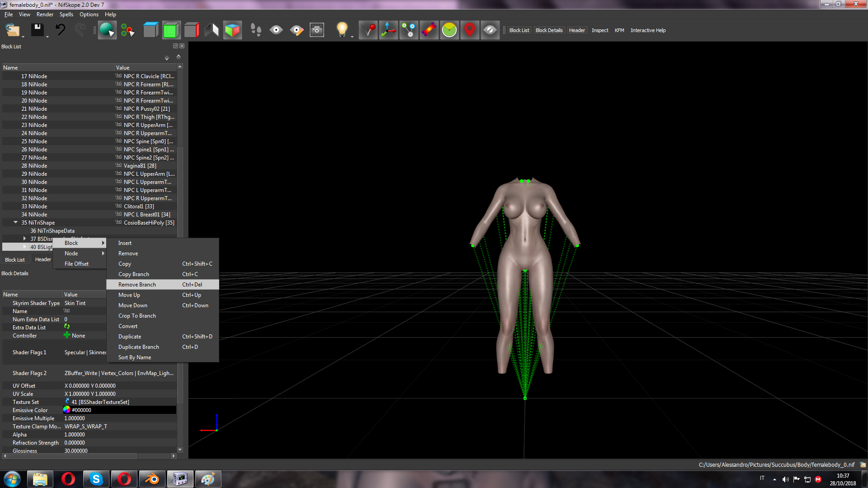Screen dimensions: 868x488
Task: Switch to the green front view cube
Action: 171,30
